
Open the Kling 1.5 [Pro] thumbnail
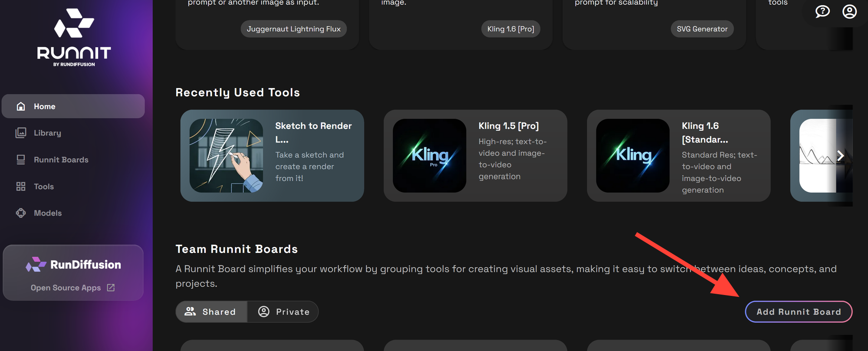tap(429, 156)
